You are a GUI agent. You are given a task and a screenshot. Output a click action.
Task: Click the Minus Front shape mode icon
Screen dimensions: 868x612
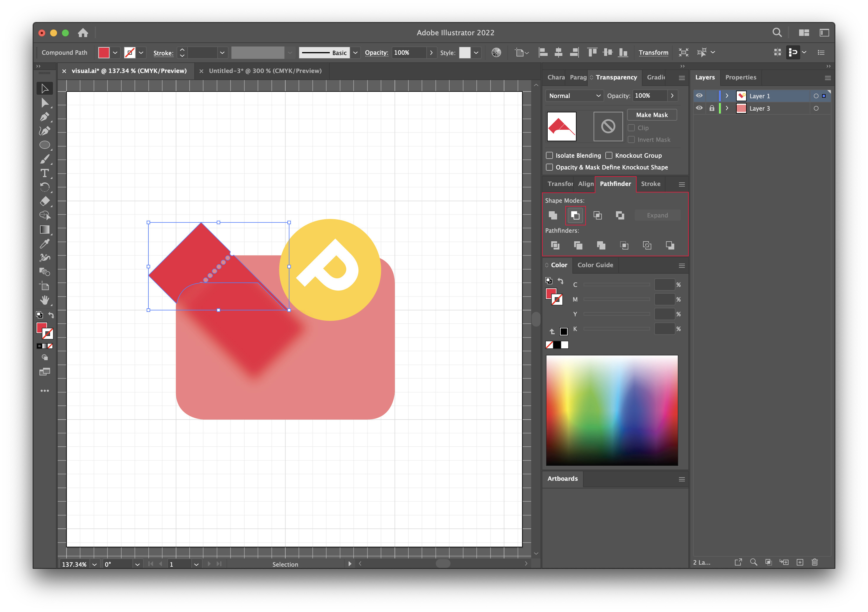[575, 215]
